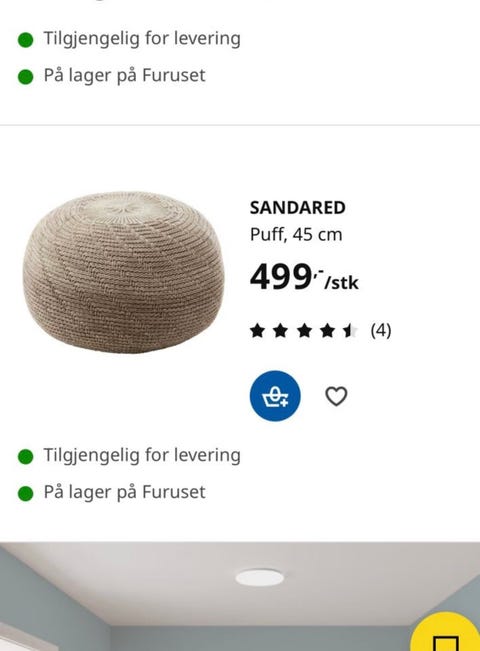Add SANDARED puff to shopping basket
The height and width of the screenshot is (651, 480).
point(275,396)
